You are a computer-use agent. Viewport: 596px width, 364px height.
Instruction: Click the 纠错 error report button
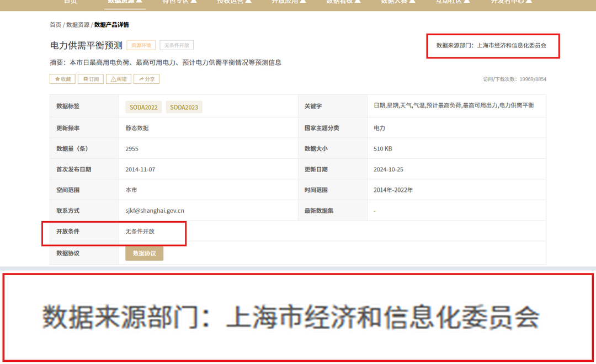click(119, 79)
